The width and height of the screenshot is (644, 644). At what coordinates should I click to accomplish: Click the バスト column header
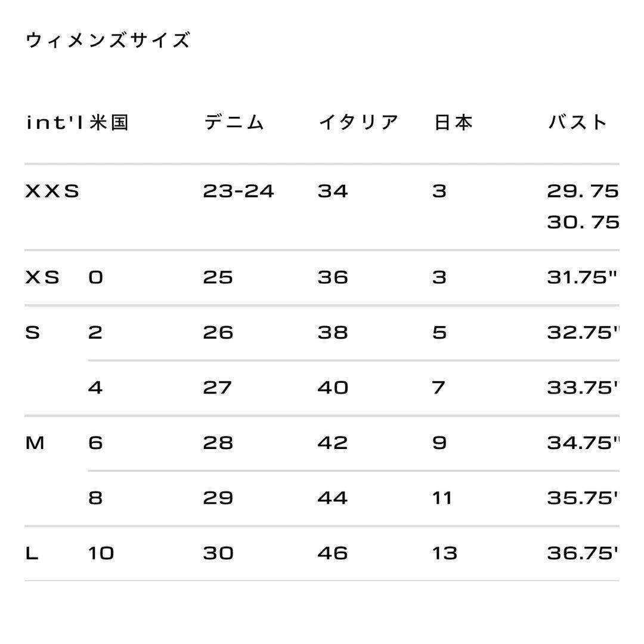point(578,122)
